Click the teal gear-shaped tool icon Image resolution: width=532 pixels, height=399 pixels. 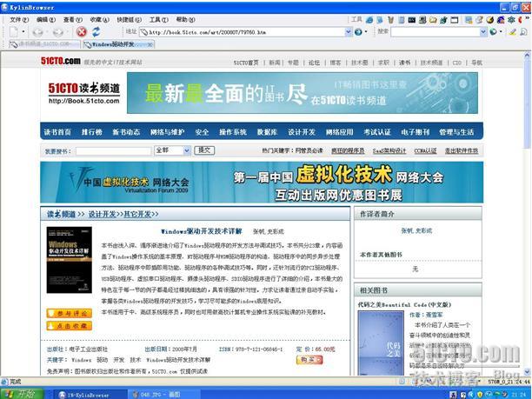tap(511, 20)
